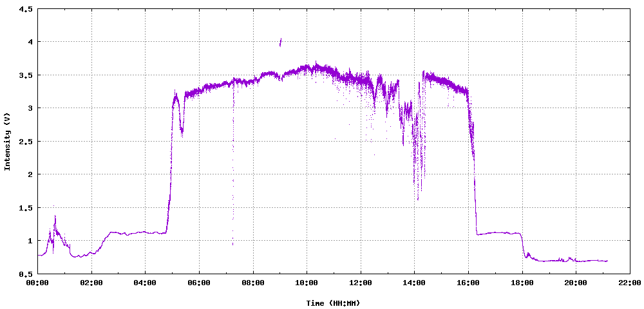
Task: Click the x-axis tick label 12:00
Action: [361, 283]
